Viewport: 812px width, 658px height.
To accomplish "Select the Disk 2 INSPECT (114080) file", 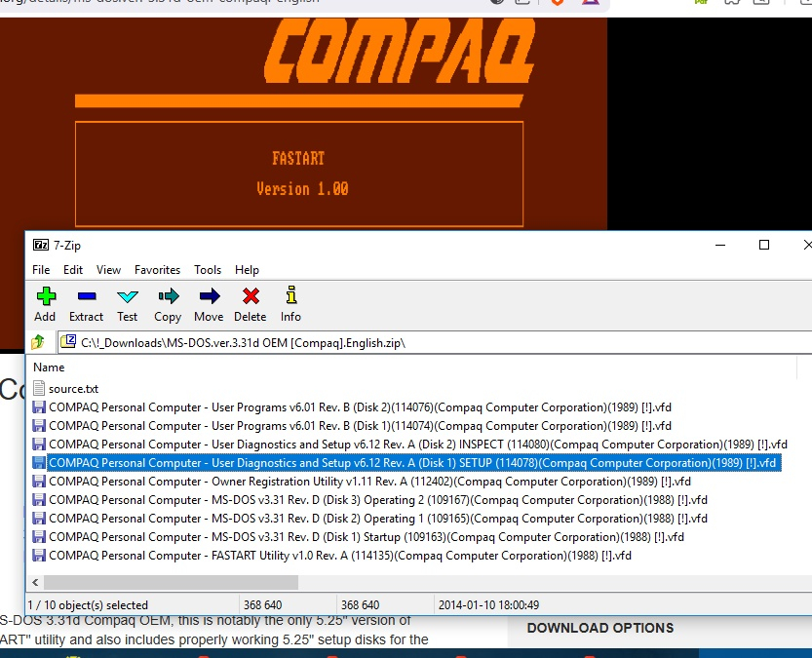I will (409, 445).
